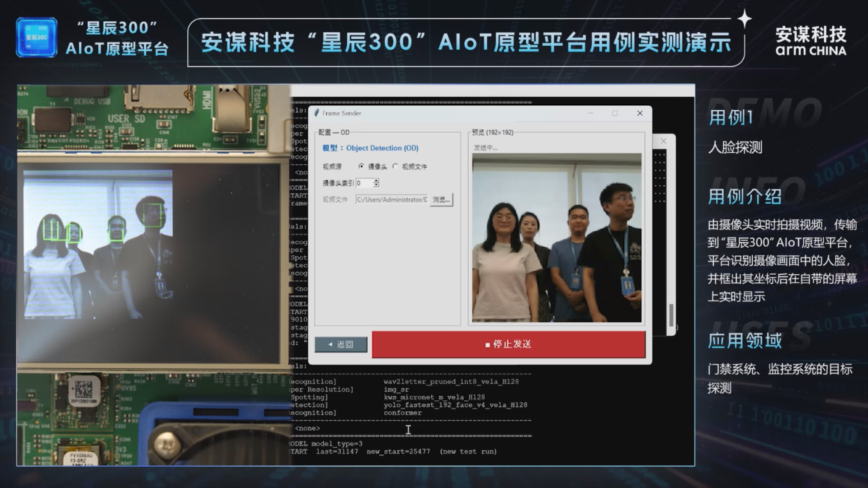Image resolution: width=868 pixels, height=488 pixels.
Task: Click kws_micronet_m_vela_H128 in the terminal
Action: [434, 397]
